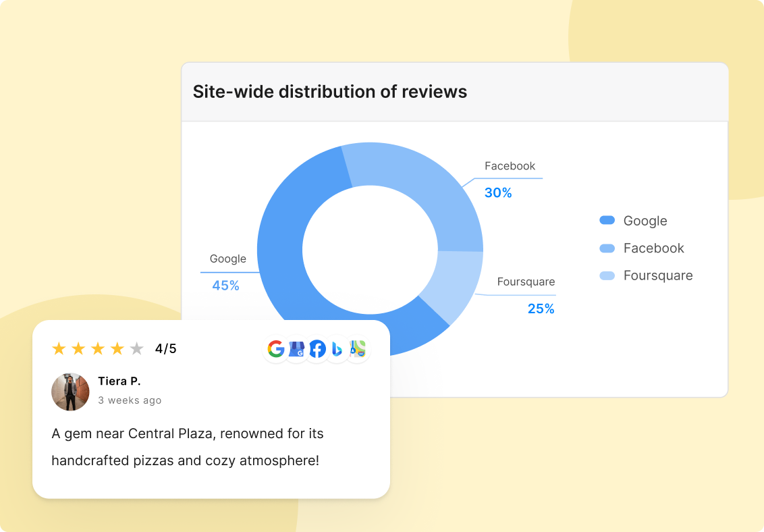764x532 pixels.
Task: Click the reviewer name Tiera P.
Action: coord(119,381)
